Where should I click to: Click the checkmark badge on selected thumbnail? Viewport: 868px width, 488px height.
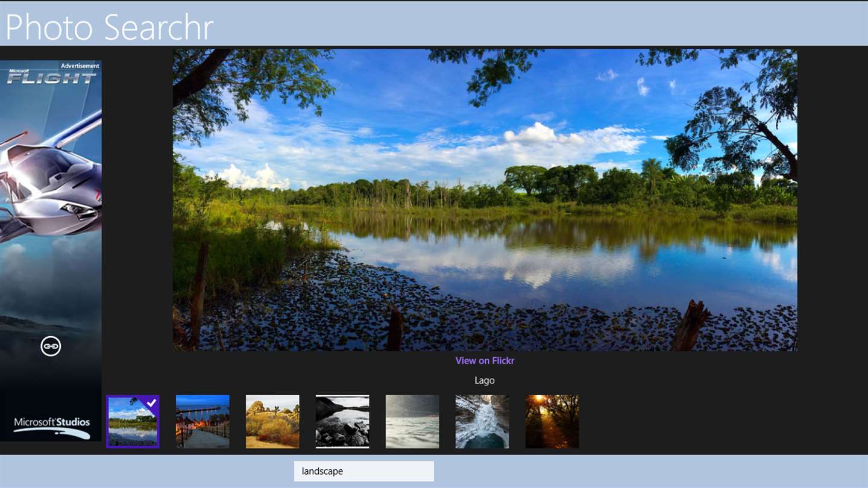click(151, 403)
